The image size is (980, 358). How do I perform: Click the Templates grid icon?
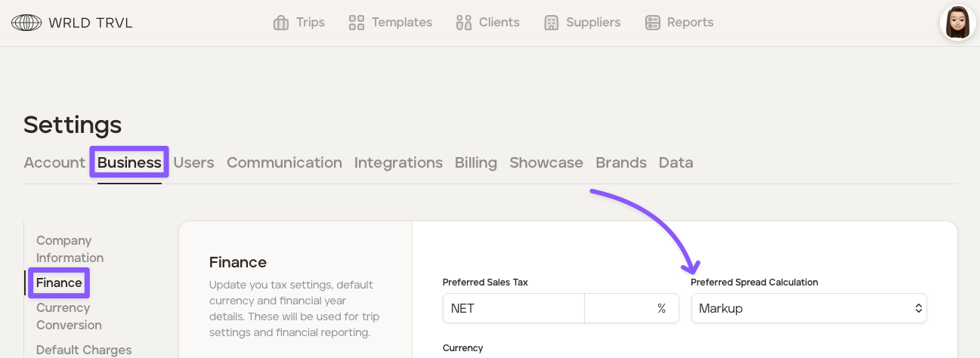(x=357, y=23)
